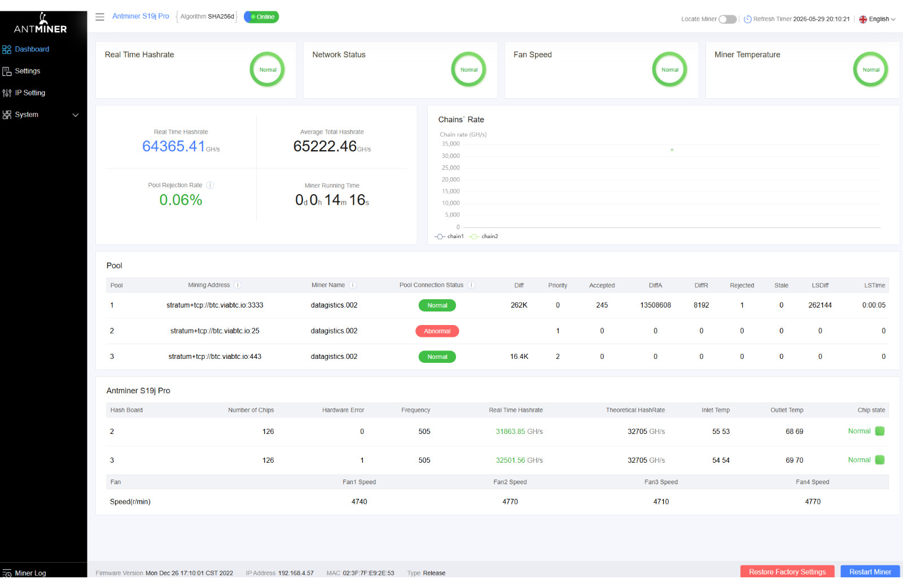Expand the System menu chevron
Screen dimensions: 903x588
[76, 115]
